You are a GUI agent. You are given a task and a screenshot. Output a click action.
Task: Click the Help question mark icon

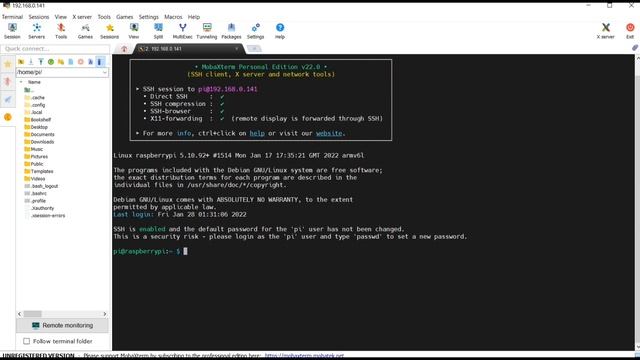[280, 31]
